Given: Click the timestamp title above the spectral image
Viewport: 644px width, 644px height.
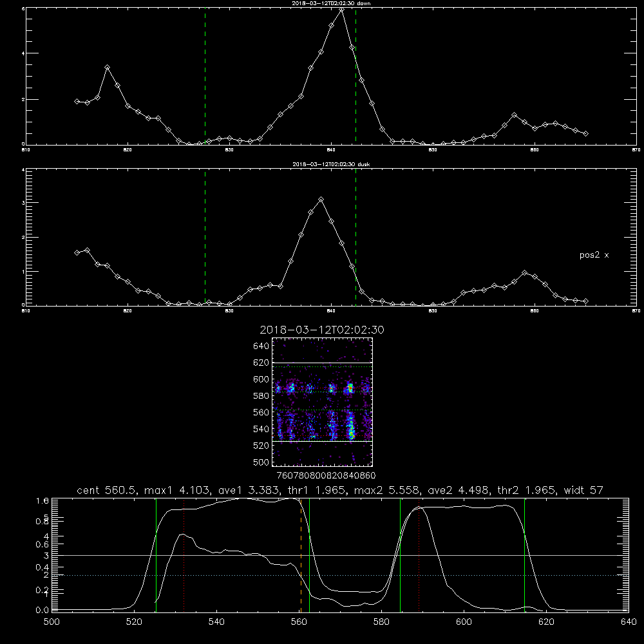Looking at the screenshot, I should pyautogui.click(x=322, y=330).
